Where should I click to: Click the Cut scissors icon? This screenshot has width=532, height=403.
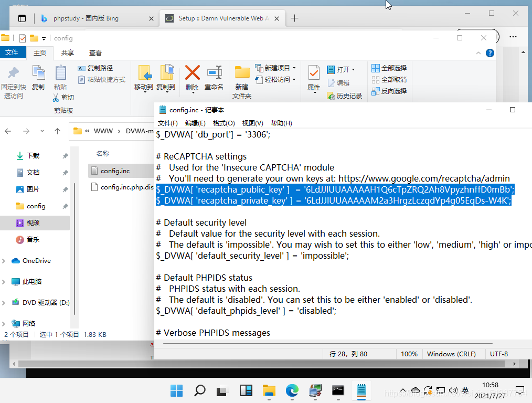[56, 98]
